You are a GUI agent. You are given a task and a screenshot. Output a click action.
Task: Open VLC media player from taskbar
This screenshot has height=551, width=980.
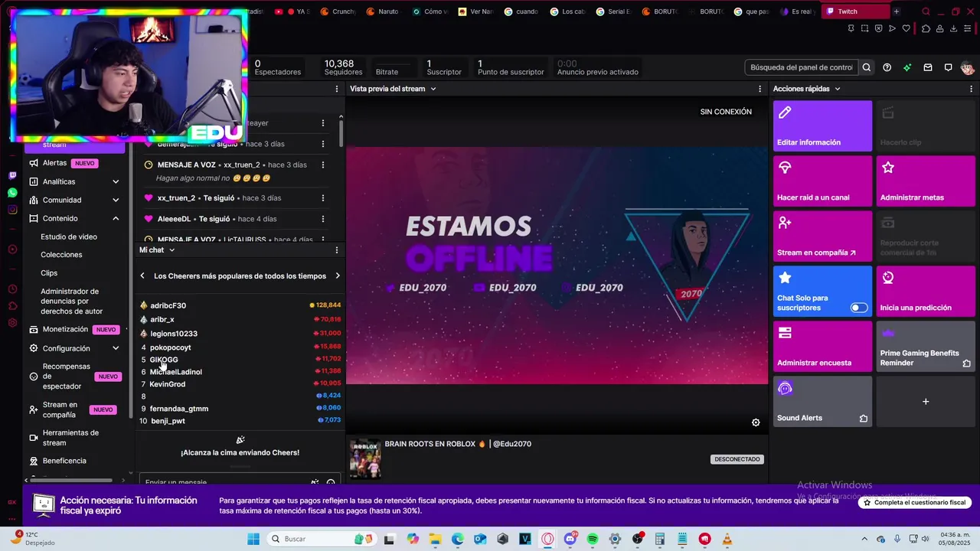click(727, 539)
